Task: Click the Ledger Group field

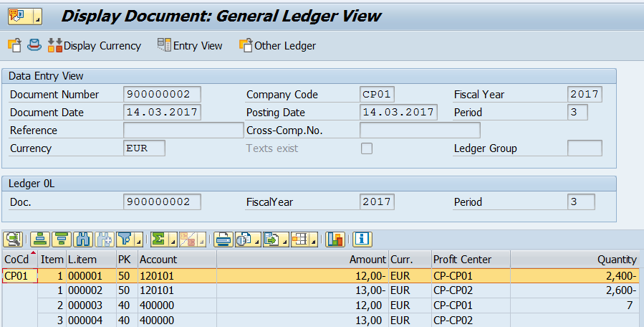Action: 585,148
